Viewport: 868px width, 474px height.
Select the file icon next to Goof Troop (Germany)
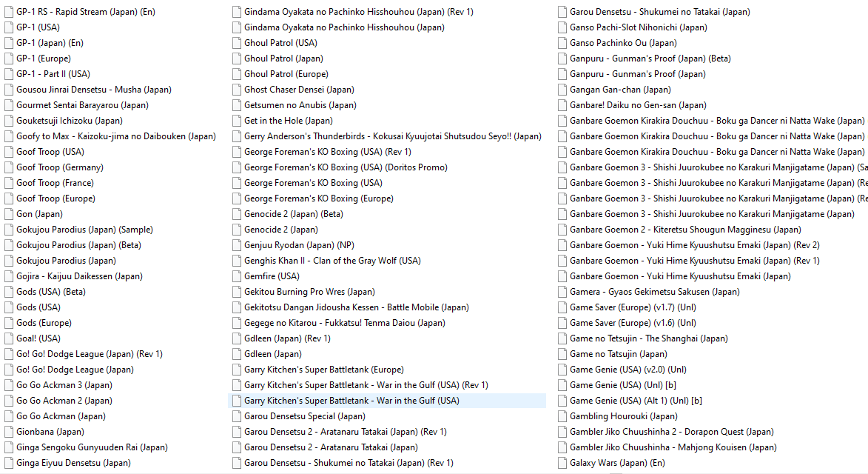coord(9,167)
